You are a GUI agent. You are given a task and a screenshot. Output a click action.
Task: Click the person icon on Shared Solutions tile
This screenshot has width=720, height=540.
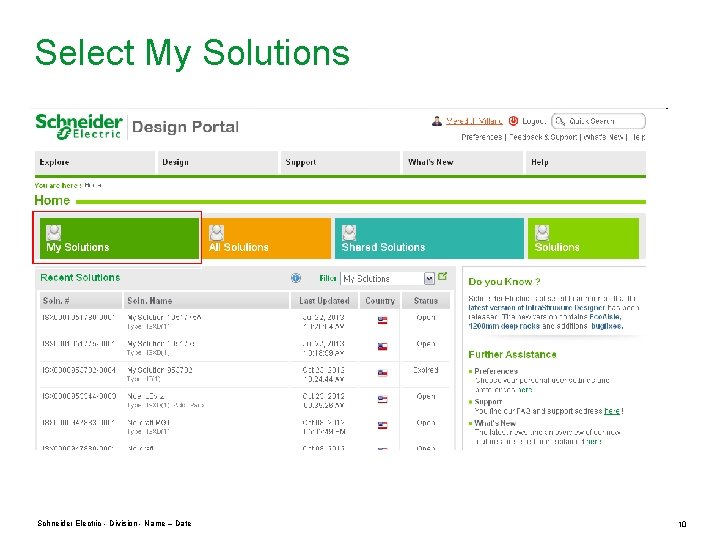(x=349, y=233)
